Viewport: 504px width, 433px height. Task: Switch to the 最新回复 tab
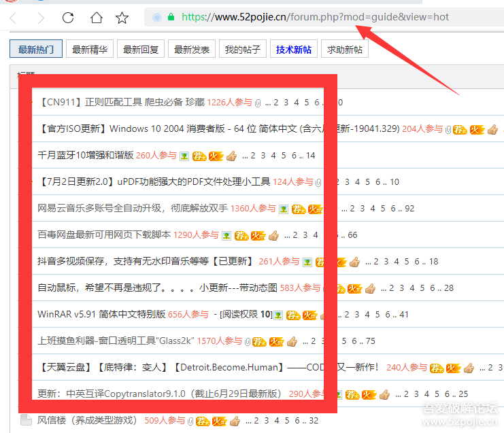[x=141, y=49]
